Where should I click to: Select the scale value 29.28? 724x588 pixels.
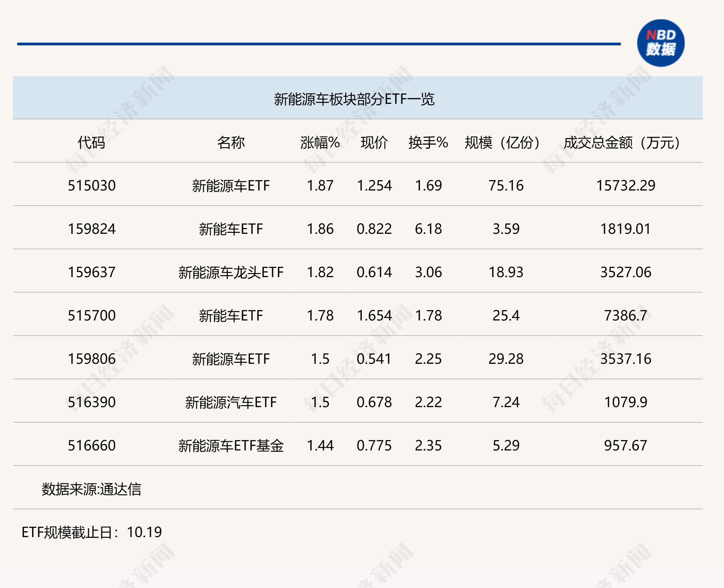coord(506,359)
